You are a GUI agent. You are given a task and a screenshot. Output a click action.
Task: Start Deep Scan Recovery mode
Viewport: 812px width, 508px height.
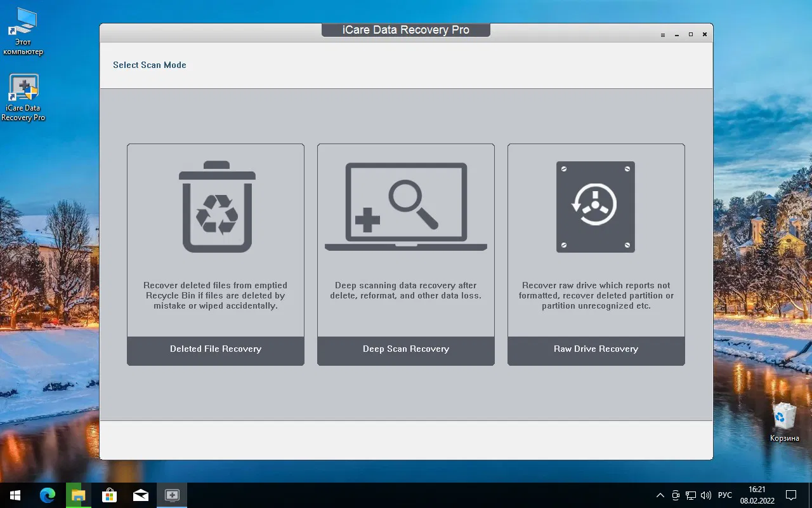(x=406, y=351)
